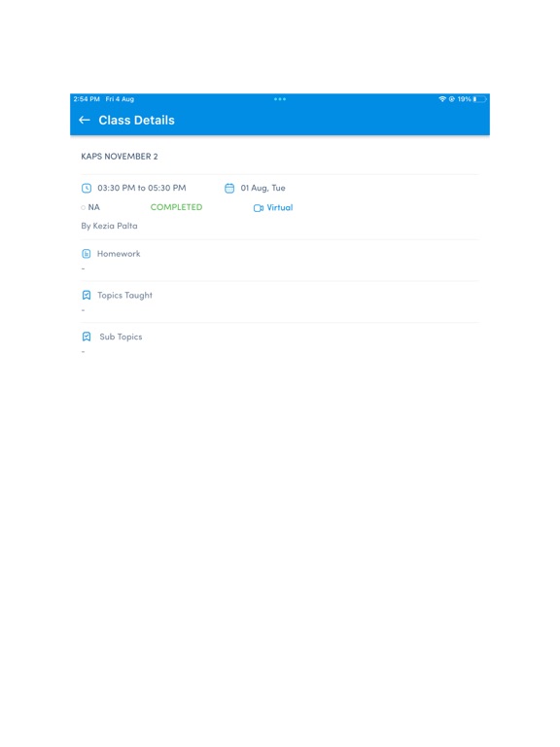Image resolution: width=560 pixels, height=747 pixels.
Task: Click the 03:30 PM to 05:30 PM time
Action: click(142, 188)
